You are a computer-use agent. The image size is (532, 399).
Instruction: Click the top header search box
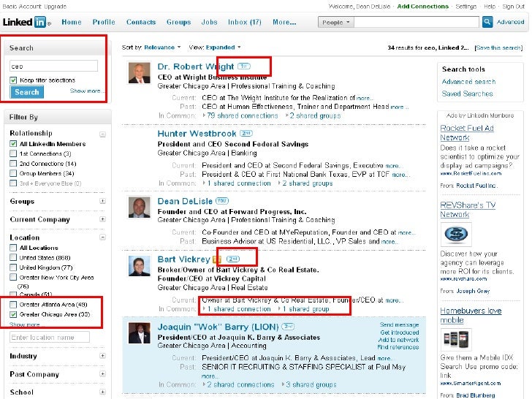(x=417, y=22)
